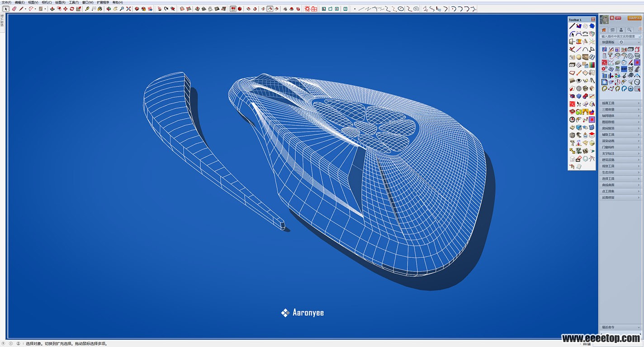Select the Push/Pull tool

52,9
